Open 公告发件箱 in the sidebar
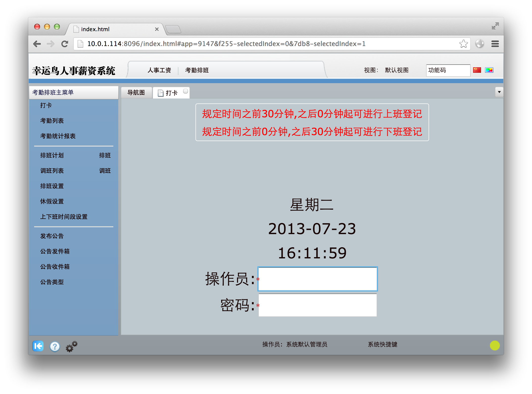The width and height of the screenshot is (532, 394). coord(55,251)
